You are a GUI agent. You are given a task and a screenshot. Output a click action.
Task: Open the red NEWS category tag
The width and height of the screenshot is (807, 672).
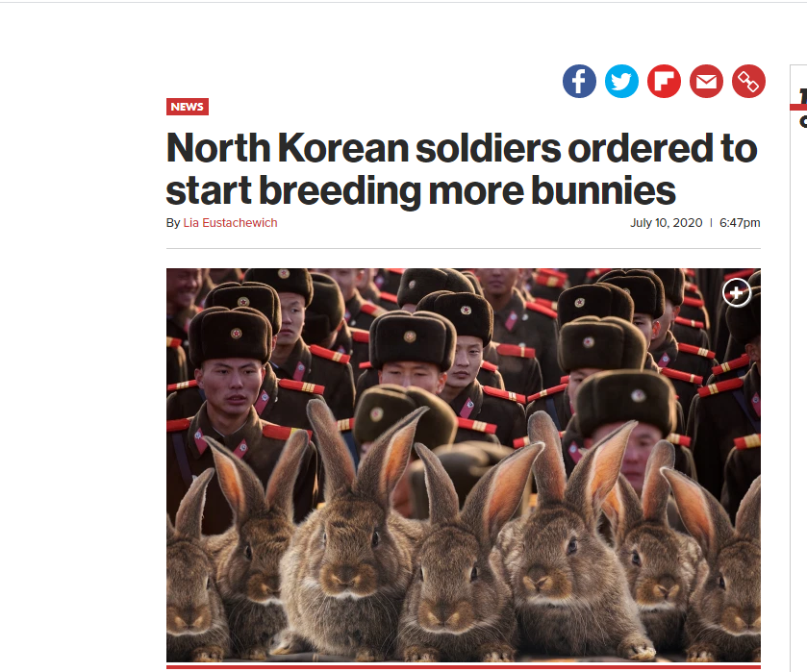click(x=188, y=107)
